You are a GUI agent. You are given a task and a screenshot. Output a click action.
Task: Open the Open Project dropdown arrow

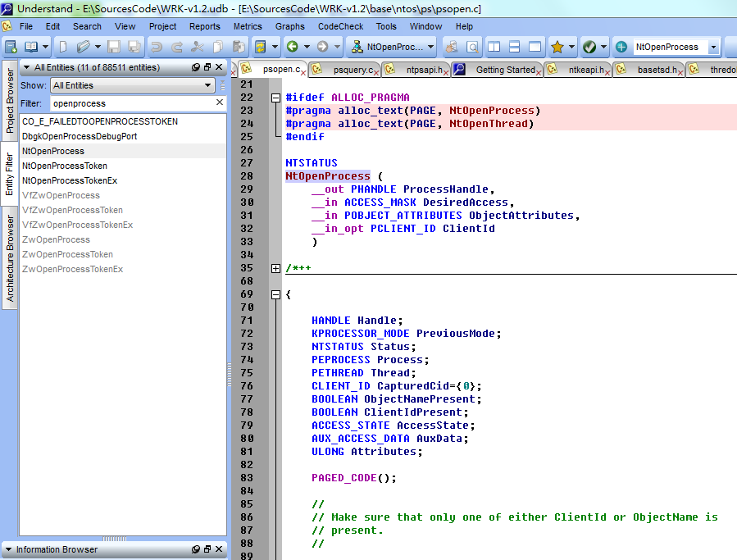(x=45, y=47)
